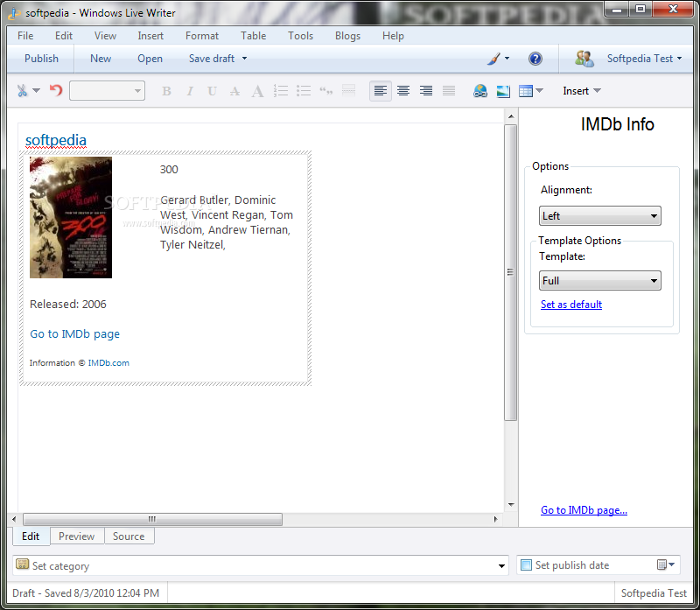This screenshot has width=700, height=610.
Task: Open the publish date calendar picker
Action: (666, 564)
